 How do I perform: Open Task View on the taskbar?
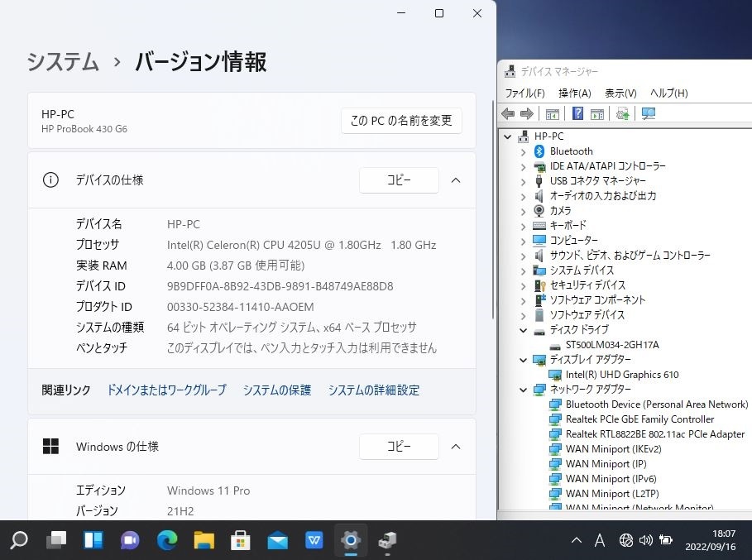[x=56, y=540]
